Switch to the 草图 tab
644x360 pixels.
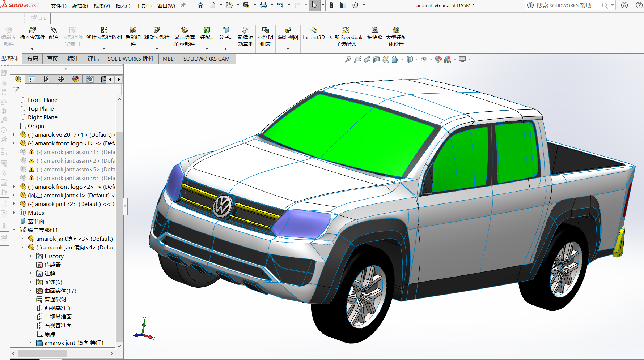tap(53, 59)
